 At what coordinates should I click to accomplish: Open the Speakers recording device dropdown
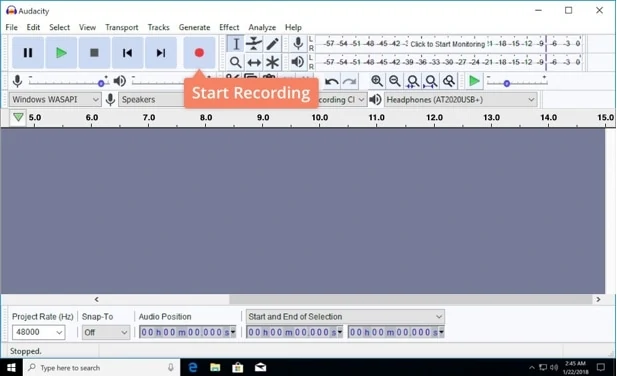pyautogui.click(x=151, y=100)
